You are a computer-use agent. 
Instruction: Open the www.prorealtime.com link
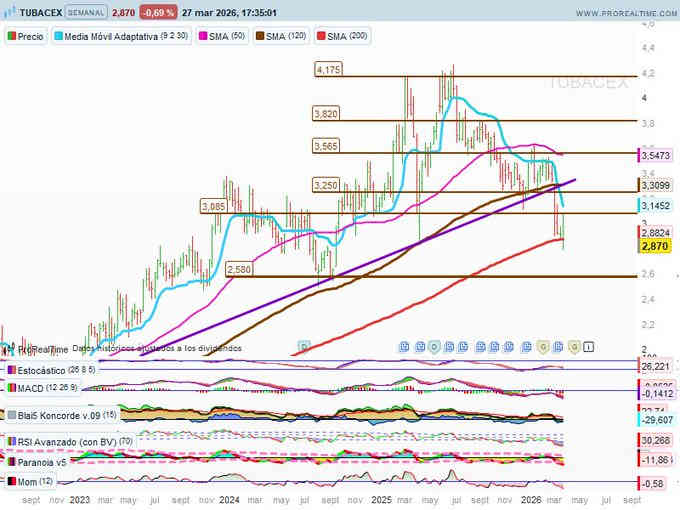[614, 13]
